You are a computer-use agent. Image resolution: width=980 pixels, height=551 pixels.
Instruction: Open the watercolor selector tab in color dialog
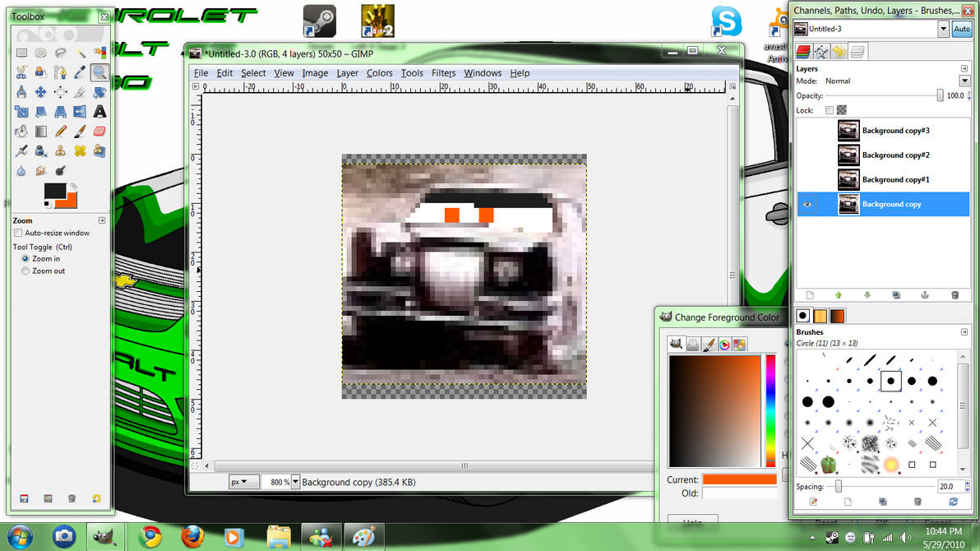708,345
